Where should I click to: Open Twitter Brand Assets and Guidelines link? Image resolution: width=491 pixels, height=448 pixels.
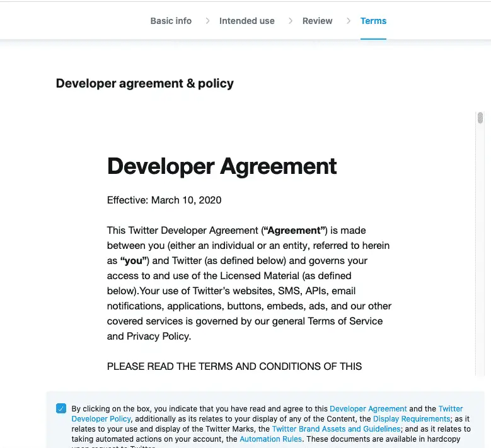[x=336, y=428]
